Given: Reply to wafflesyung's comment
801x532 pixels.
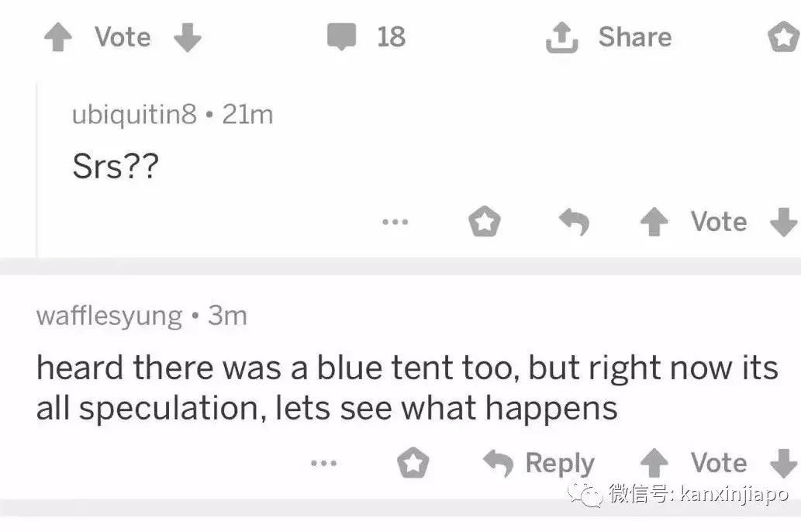Looking at the screenshot, I should pyautogui.click(x=539, y=464).
